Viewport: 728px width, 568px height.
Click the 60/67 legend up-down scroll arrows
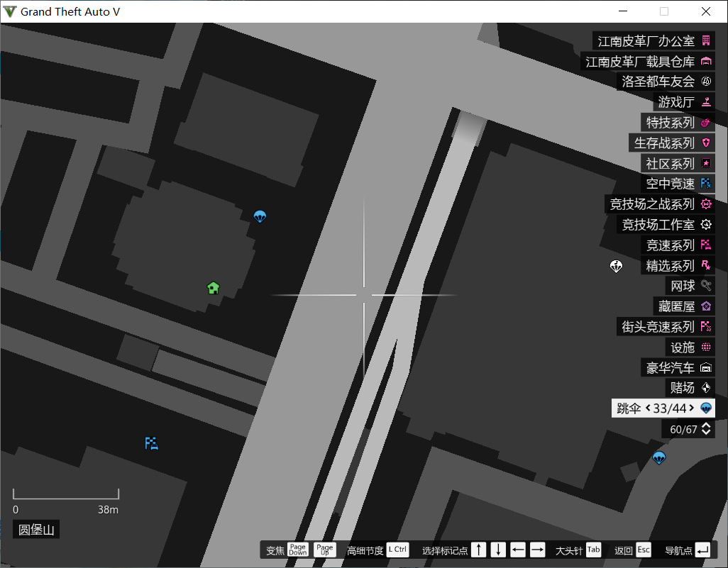pyautogui.click(x=706, y=429)
